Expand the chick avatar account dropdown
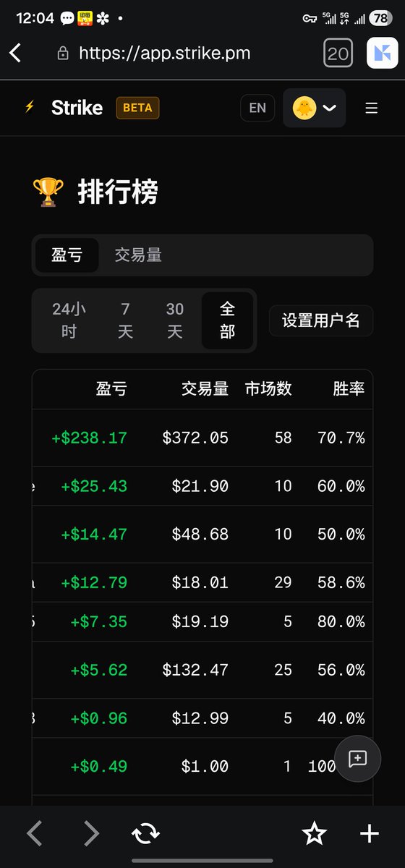Viewport: 405px width, 868px height. click(x=315, y=108)
